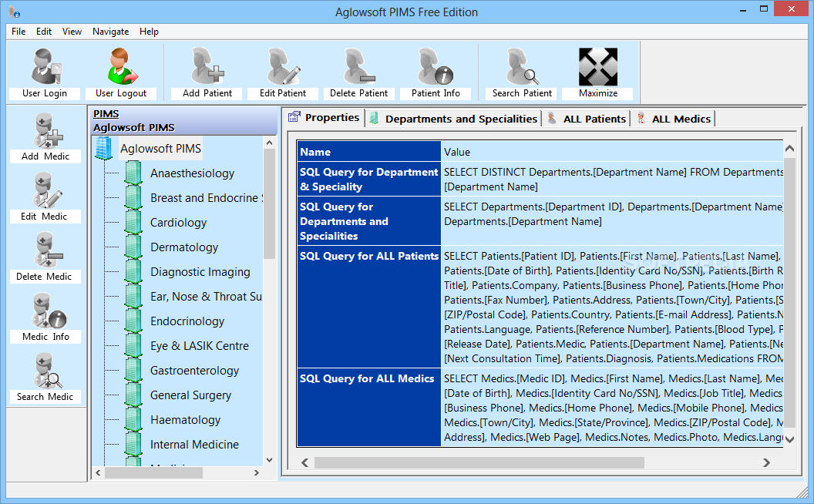The height and width of the screenshot is (504, 814).
Task: Open the Navigate menu
Action: point(110,32)
